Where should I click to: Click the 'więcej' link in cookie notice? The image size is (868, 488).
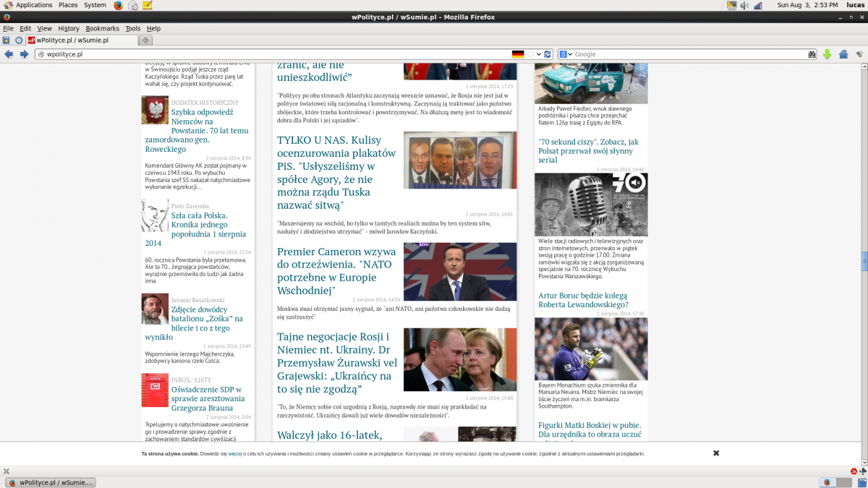(235, 454)
